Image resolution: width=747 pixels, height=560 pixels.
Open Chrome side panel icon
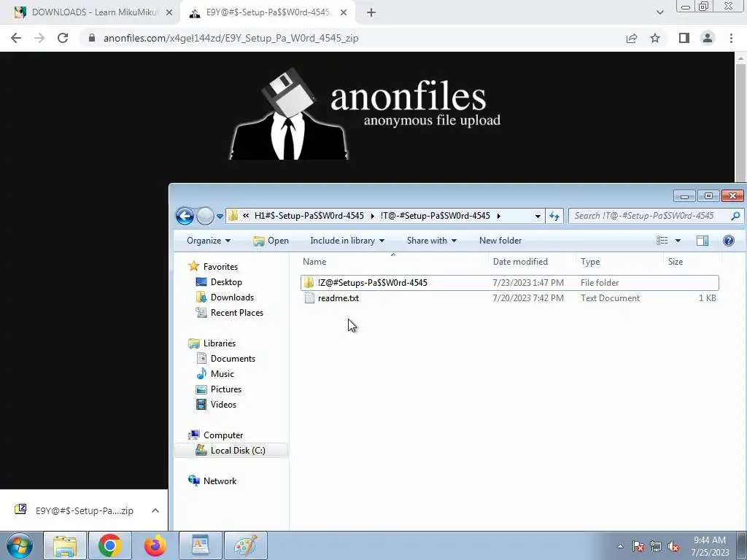tap(684, 38)
